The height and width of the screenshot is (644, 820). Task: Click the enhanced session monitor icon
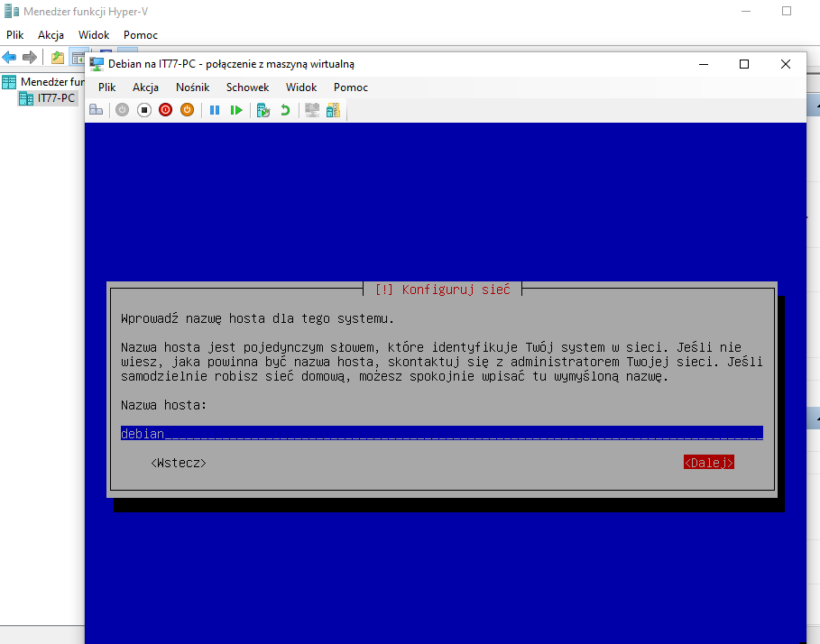click(x=312, y=110)
